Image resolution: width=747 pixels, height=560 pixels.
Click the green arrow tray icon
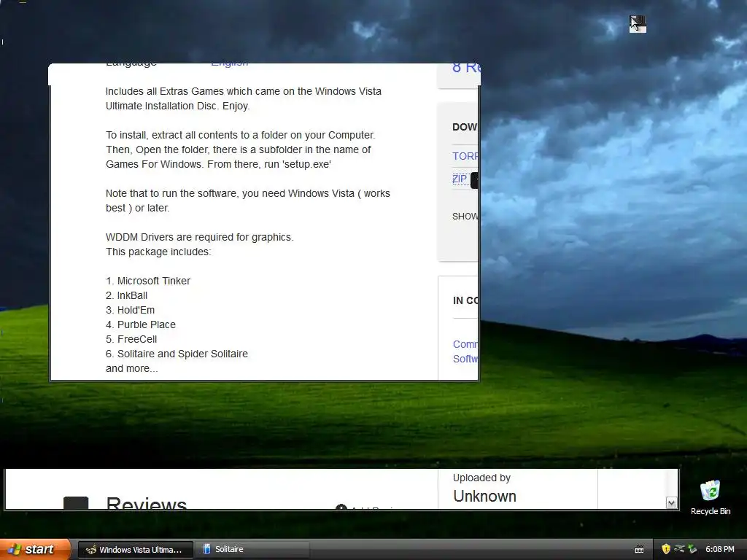(x=692, y=549)
